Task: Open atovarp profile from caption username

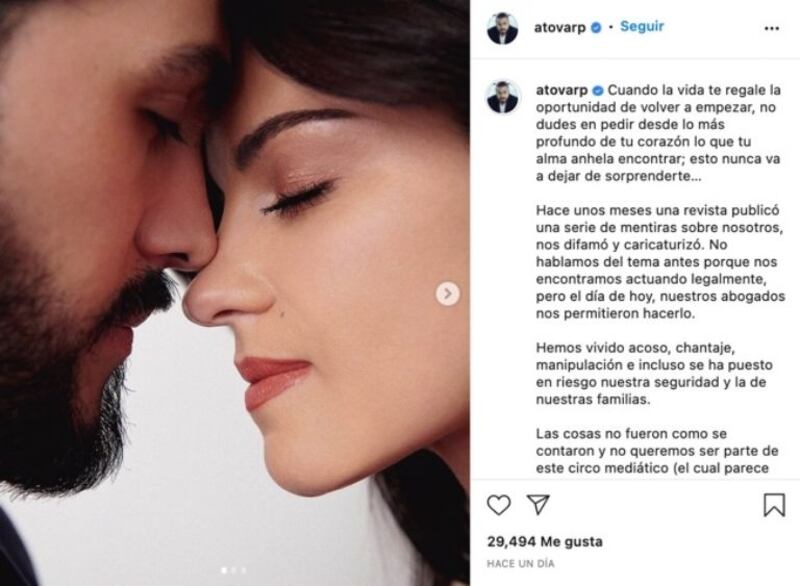Action: click(x=562, y=91)
